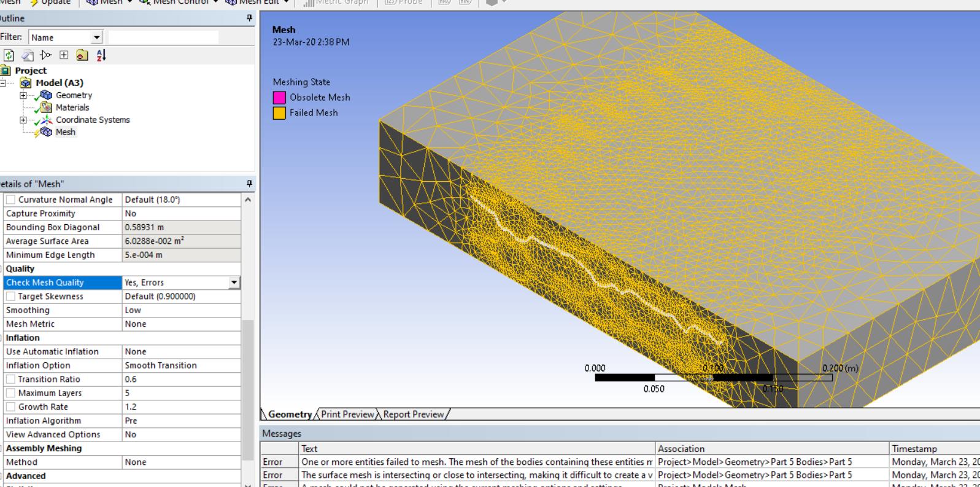The width and height of the screenshot is (980, 487).
Task: Click the View Advanced Options value
Action: (x=182, y=435)
